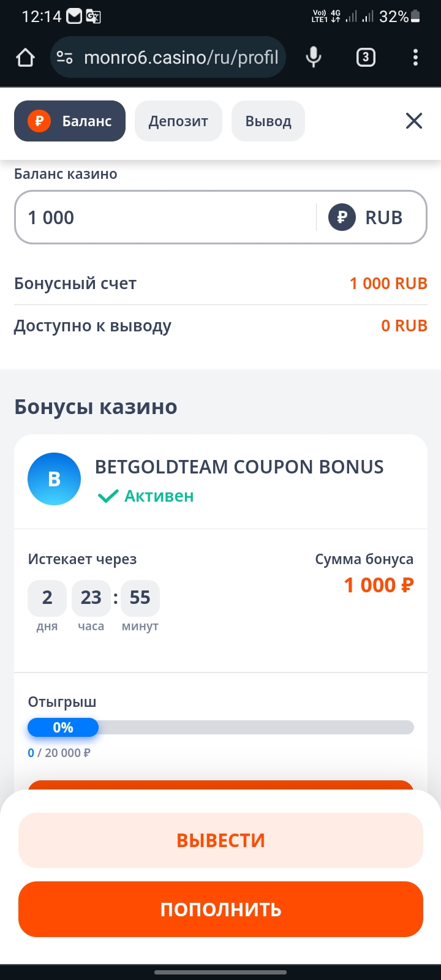
Task: Open the browser tab switcher
Action: tap(366, 58)
